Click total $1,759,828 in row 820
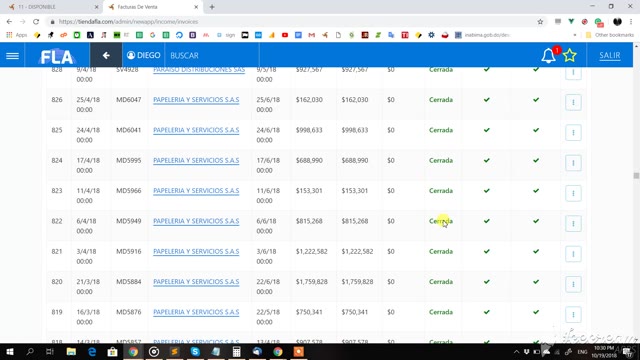Image resolution: width=640 pixels, height=360 pixels. pos(311,282)
